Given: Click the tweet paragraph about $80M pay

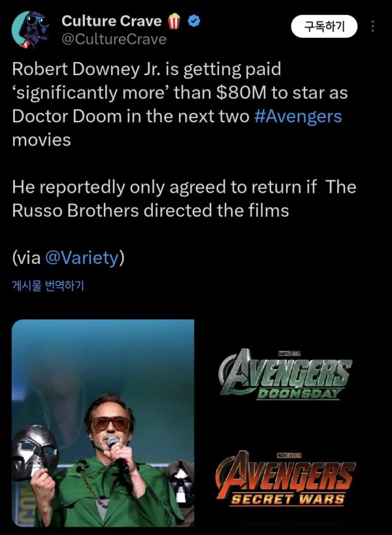Looking at the screenshot, I should [180, 105].
